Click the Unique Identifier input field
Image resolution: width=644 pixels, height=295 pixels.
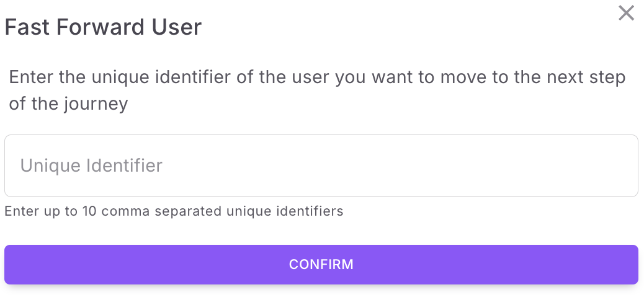(321, 165)
